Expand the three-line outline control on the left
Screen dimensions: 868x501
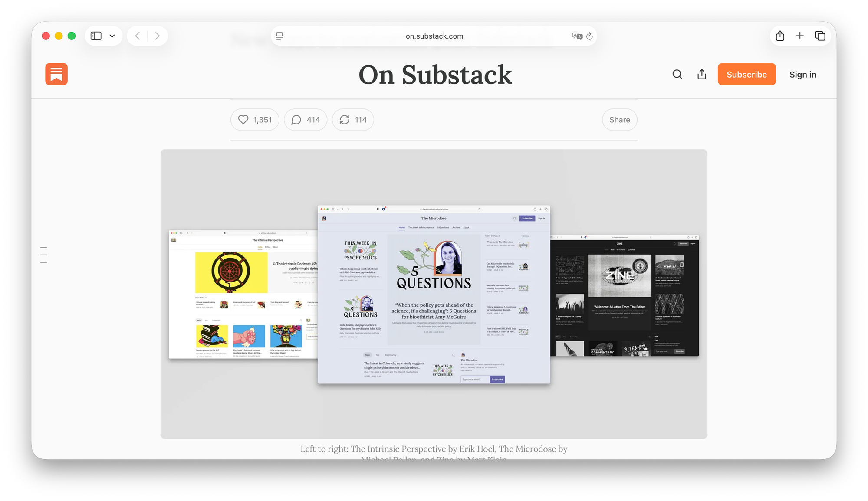pyautogui.click(x=43, y=255)
